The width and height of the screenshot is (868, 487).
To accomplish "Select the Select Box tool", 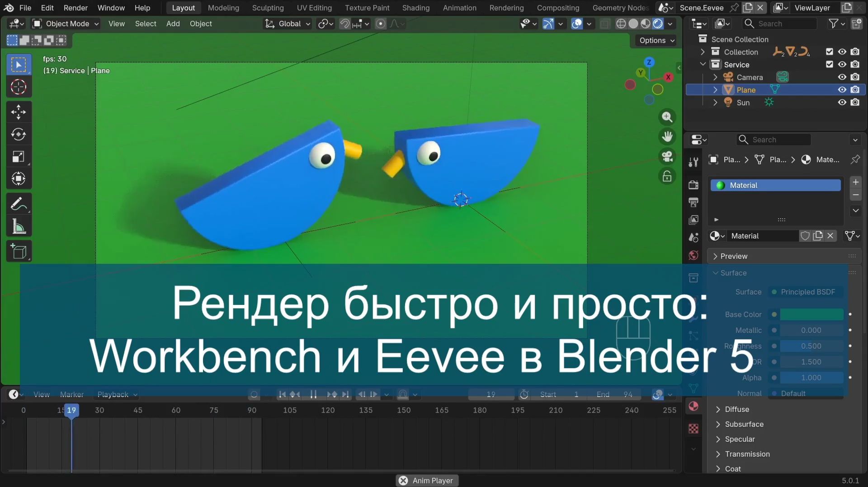I will (19, 65).
